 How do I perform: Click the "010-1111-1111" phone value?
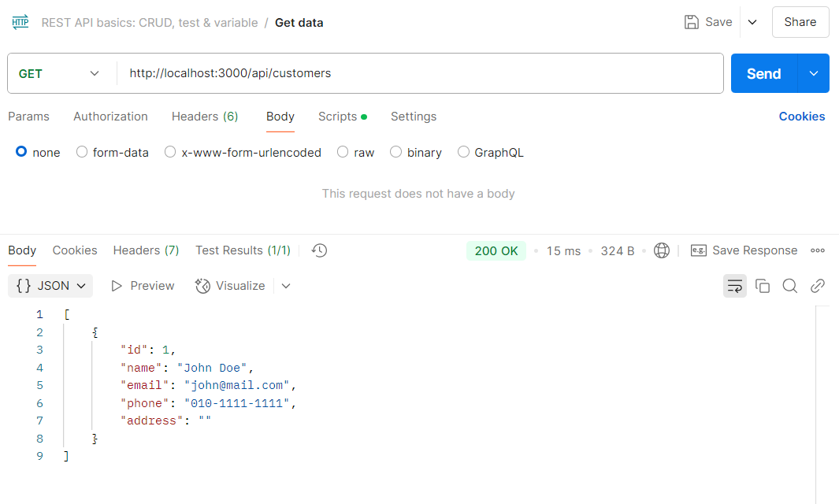tap(236, 403)
